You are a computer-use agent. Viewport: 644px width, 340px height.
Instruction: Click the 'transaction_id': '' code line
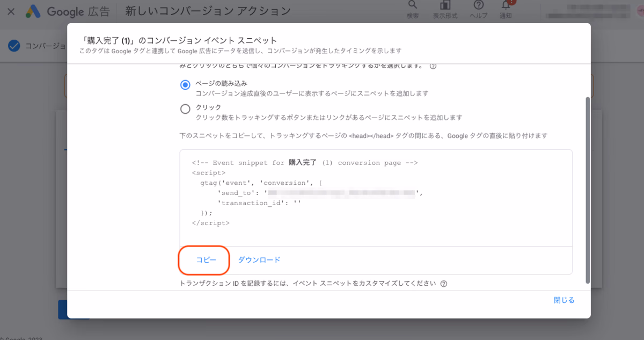point(260,203)
